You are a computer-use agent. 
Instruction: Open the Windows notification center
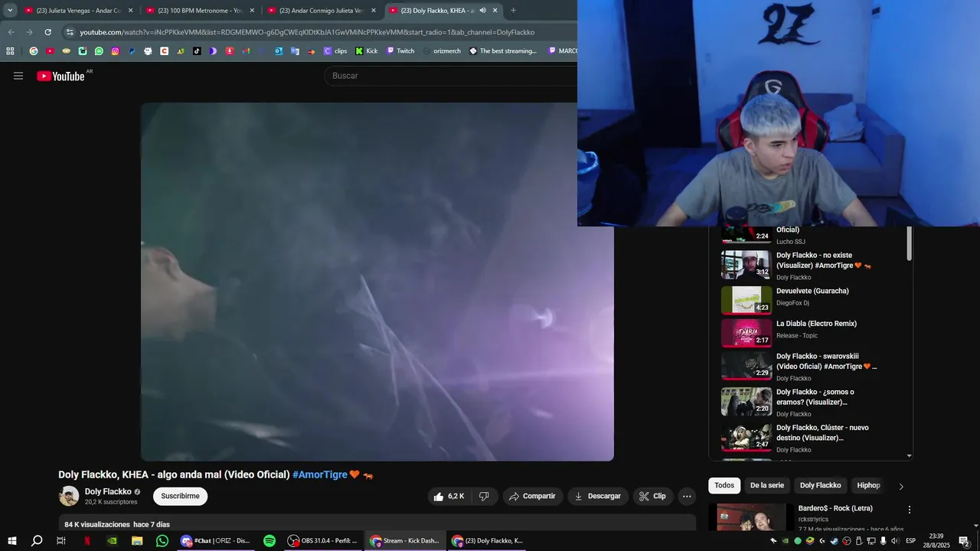[964, 541]
